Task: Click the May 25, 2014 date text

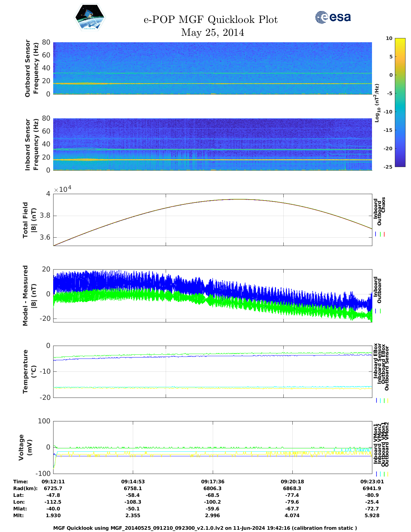Action: (x=212, y=33)
